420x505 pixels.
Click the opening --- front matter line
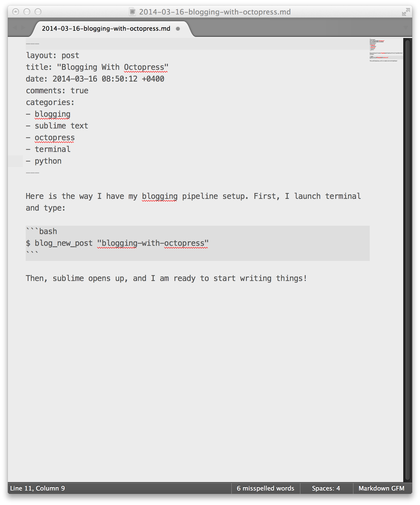[32, 44]
